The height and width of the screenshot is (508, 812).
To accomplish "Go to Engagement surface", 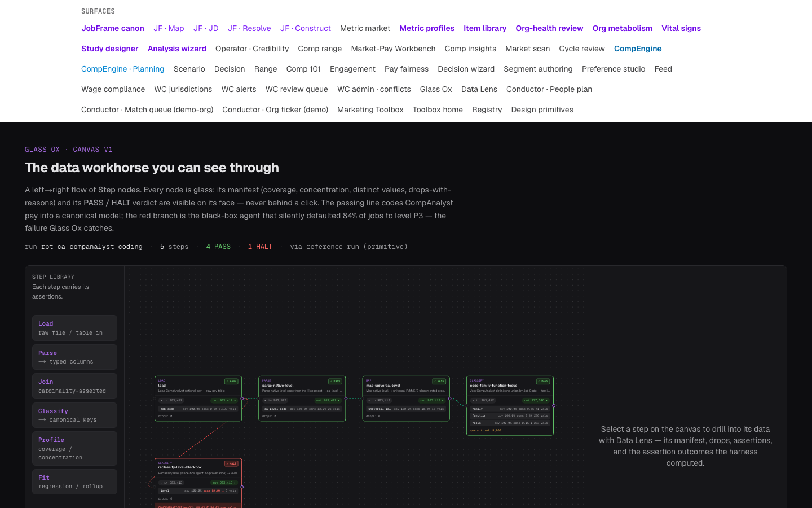I will (352, 69).
